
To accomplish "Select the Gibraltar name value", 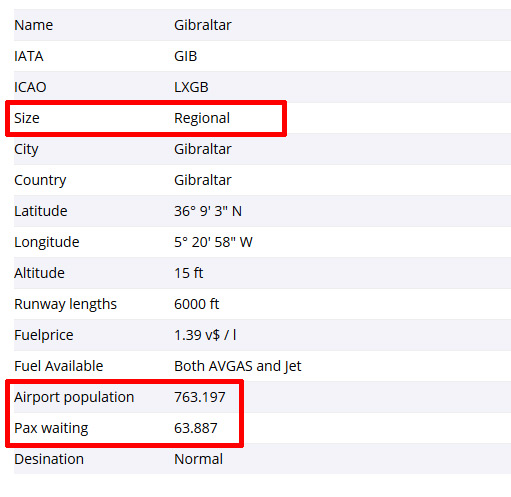I will pyautogui.click(x=203, y=25).
